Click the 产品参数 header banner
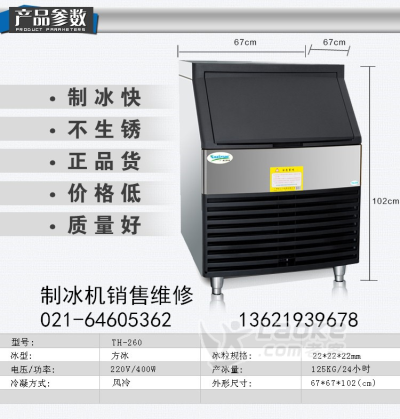Screen dimensions: 400x419 click(x=49, y=20)
